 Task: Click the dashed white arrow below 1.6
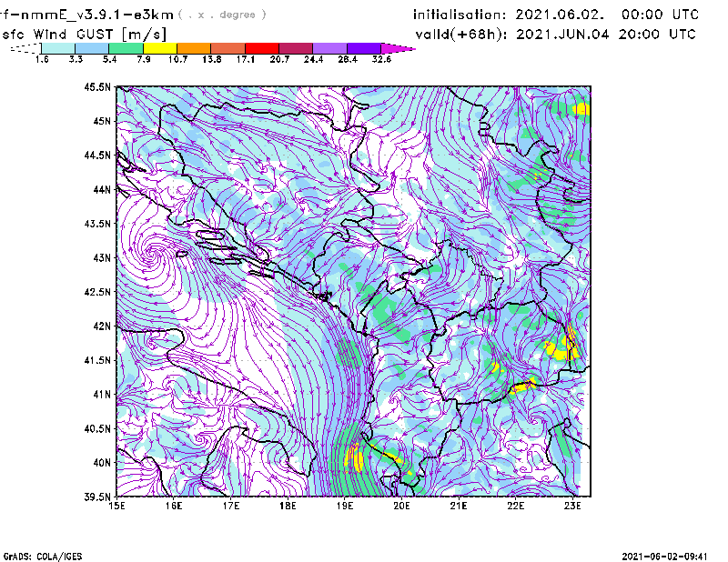click(x=25, y=48)
